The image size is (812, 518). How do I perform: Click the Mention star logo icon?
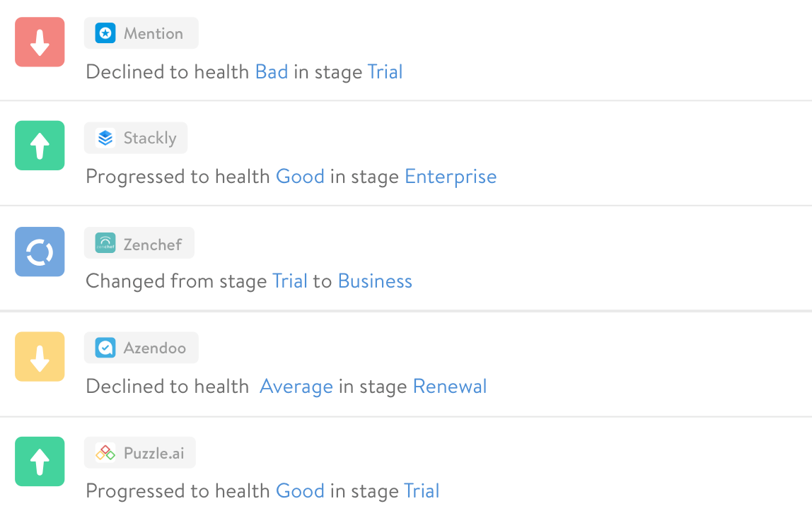105,33
